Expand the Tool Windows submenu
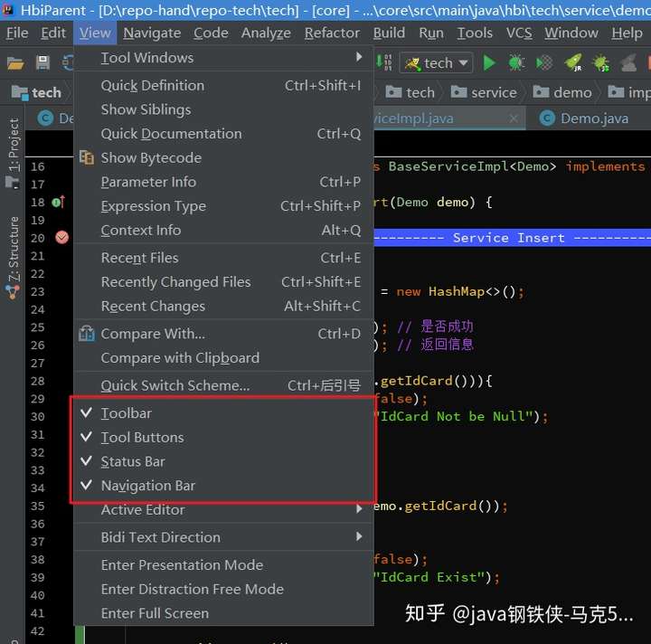Image resolution: width=651 pixels, height=644 pixels. [x=224, y=58]
